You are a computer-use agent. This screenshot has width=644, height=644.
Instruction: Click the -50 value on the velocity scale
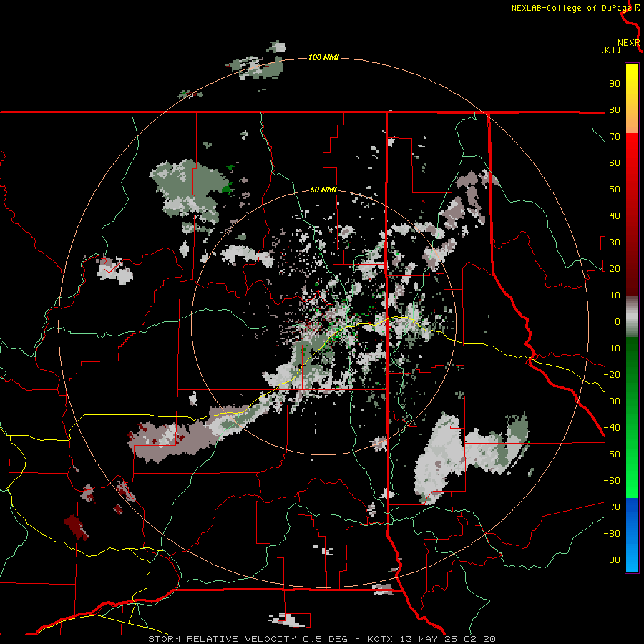pos(612,454)
